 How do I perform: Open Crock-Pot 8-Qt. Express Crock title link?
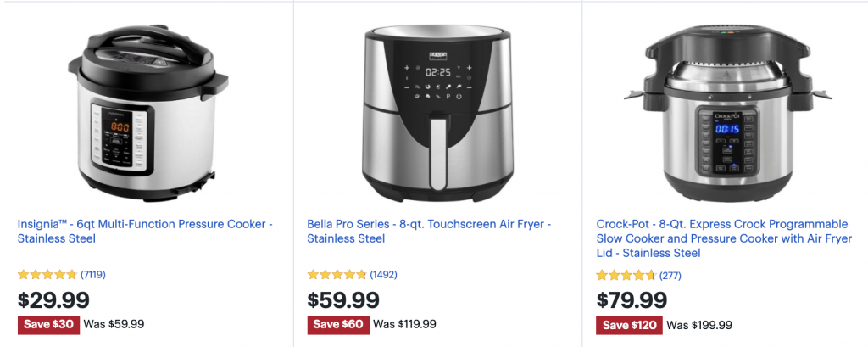click(724, 239)
